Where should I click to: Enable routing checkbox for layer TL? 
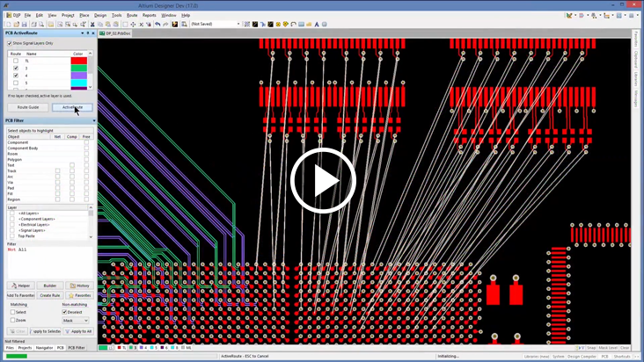pyautogui.click(x=16, y=61)
